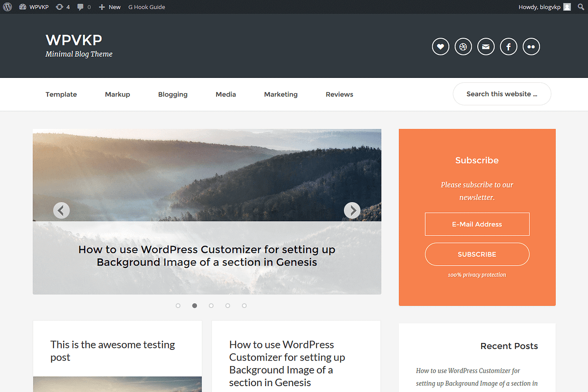This screenshot has height=392, width=588.
Task: Open the Media menu item
Action: click(x=226, y=94)
